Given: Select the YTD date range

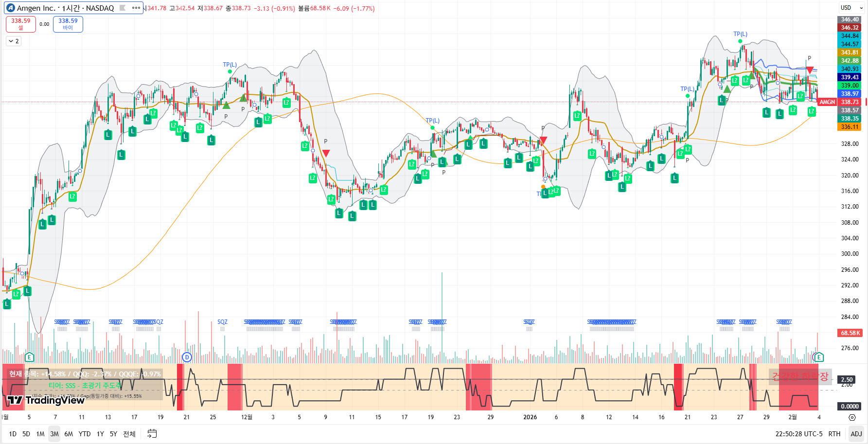Looking at the screenshot, I should tap(85, 434).
